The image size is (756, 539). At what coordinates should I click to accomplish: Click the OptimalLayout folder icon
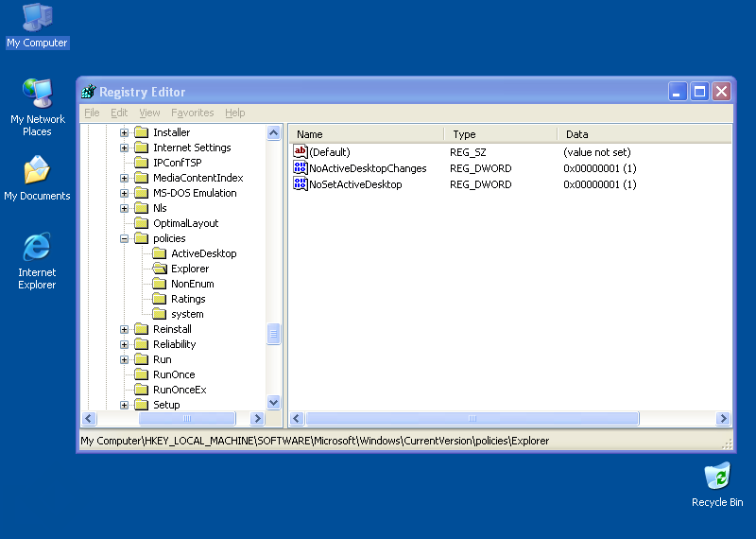(141, 223)
